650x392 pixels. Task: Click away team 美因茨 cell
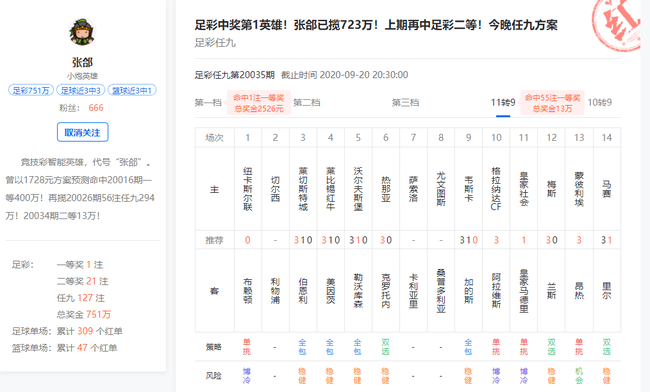coord(330,291)
